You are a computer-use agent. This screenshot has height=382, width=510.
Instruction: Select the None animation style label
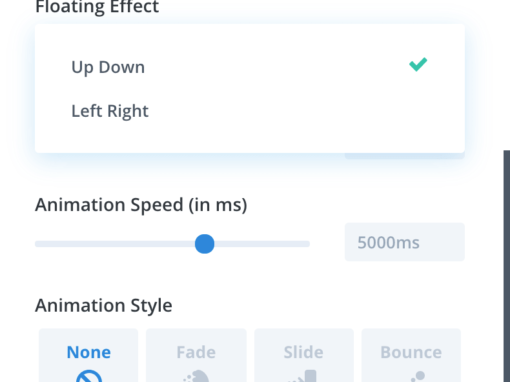pyautogui.click(x=89, y=352)
